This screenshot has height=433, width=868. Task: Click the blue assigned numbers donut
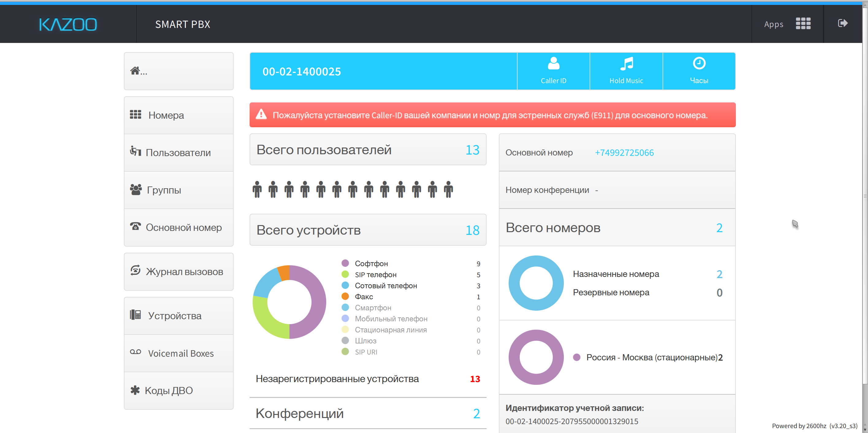coord(536,283)
